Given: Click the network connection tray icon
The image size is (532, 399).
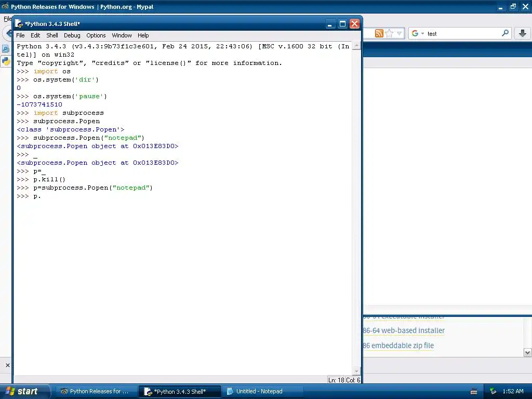Looking at the screenshot, I should (x=494, y=391).
